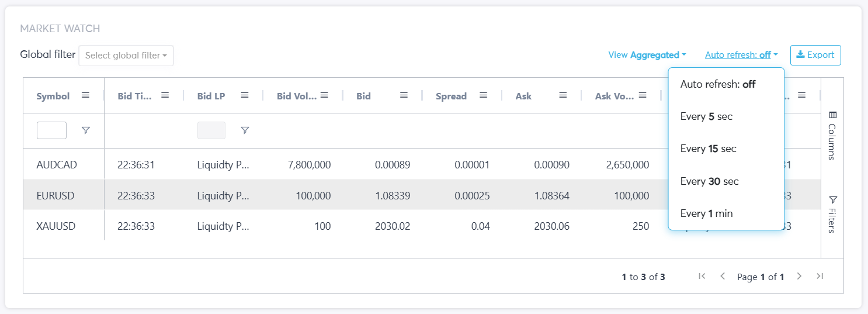The width and height of the screenshot is (868, 314).
Task: Select Every 5 sec refresh option
Action: pos(706,116)
